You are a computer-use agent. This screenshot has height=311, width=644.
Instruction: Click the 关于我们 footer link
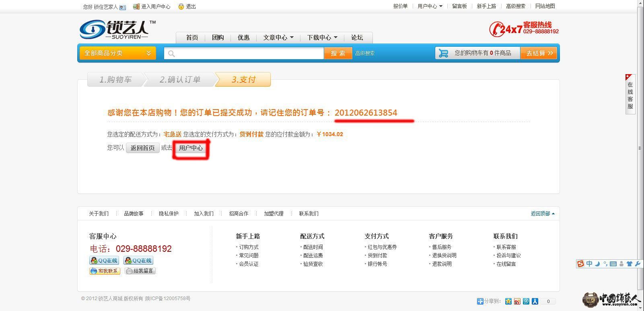click(99, 214)
